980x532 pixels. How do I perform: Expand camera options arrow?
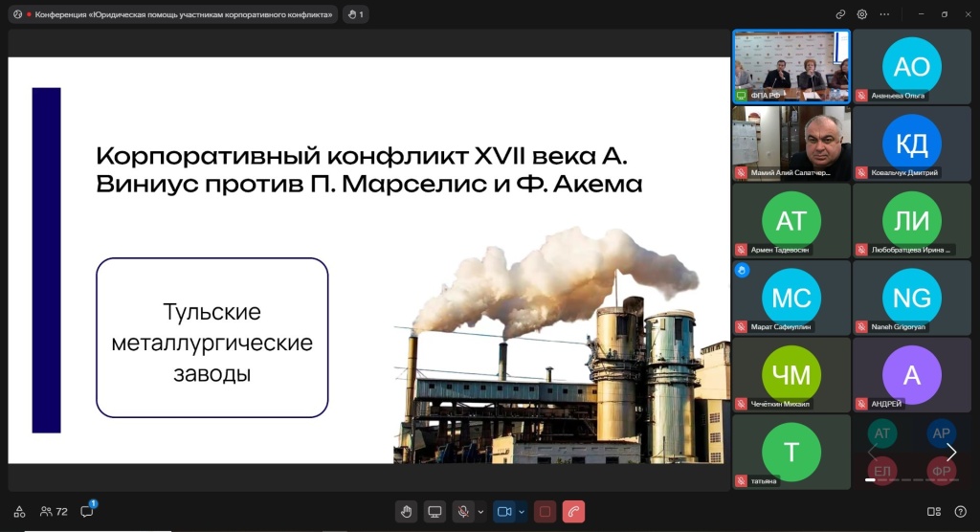(522, 512)
